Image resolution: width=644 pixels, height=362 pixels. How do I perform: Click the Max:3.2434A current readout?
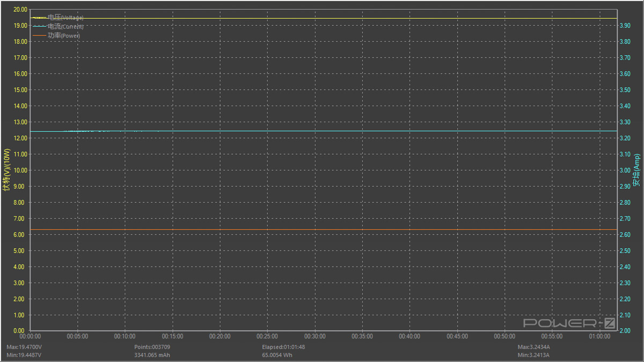tap(533, 347)
